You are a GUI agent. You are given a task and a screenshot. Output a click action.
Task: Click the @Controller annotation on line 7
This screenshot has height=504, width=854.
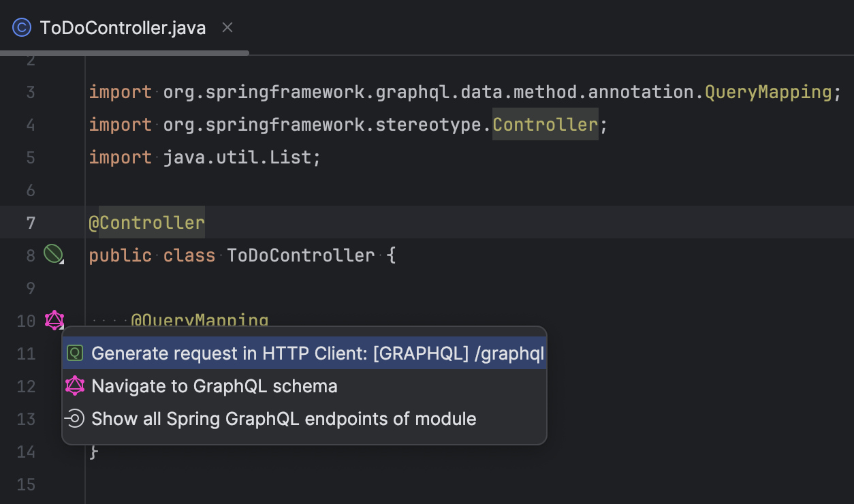pos(146,222)
